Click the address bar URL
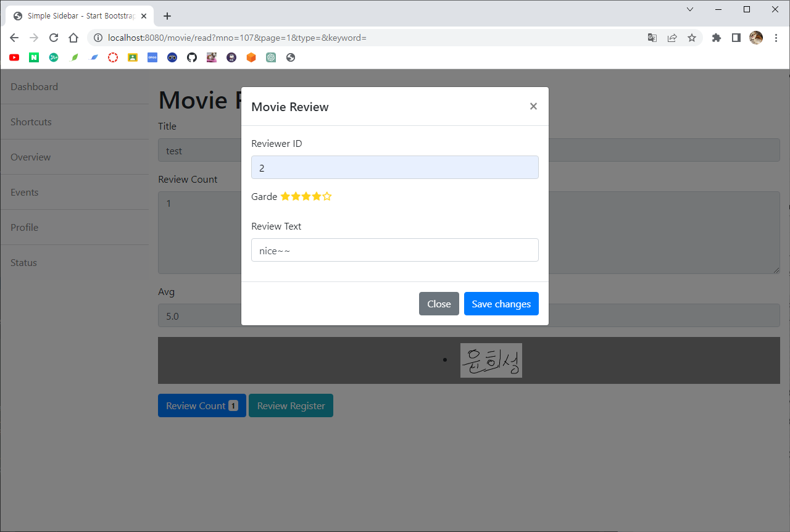 pyautogui.click(x=237, y=38)
